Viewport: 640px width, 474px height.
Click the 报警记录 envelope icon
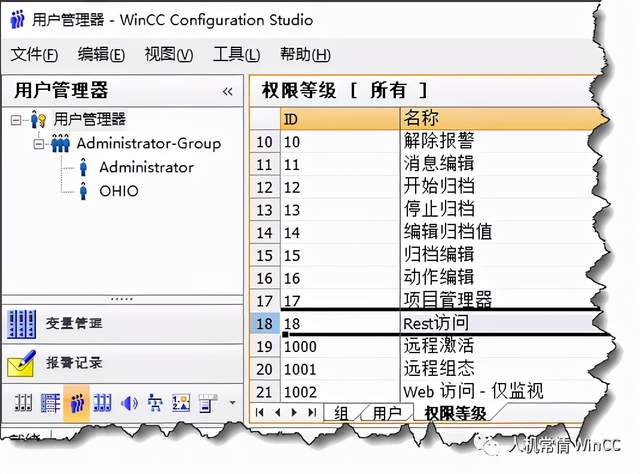[22, 364]
